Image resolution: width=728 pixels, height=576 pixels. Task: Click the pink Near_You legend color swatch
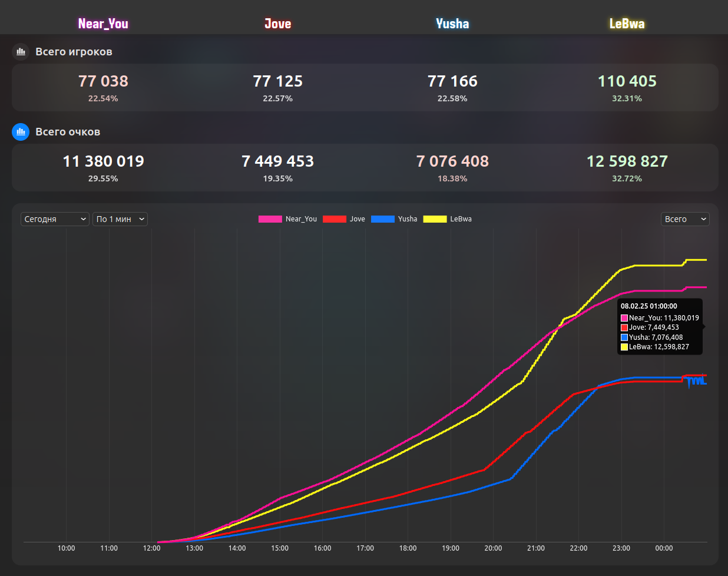click(270, 219)
